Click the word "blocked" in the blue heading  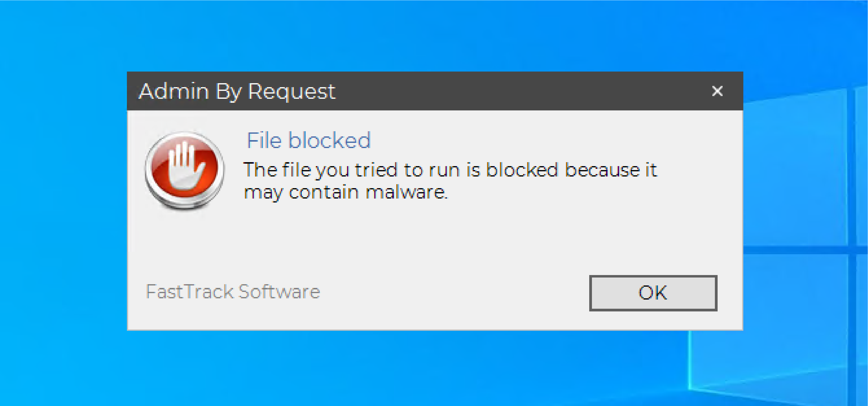point(329,140)
